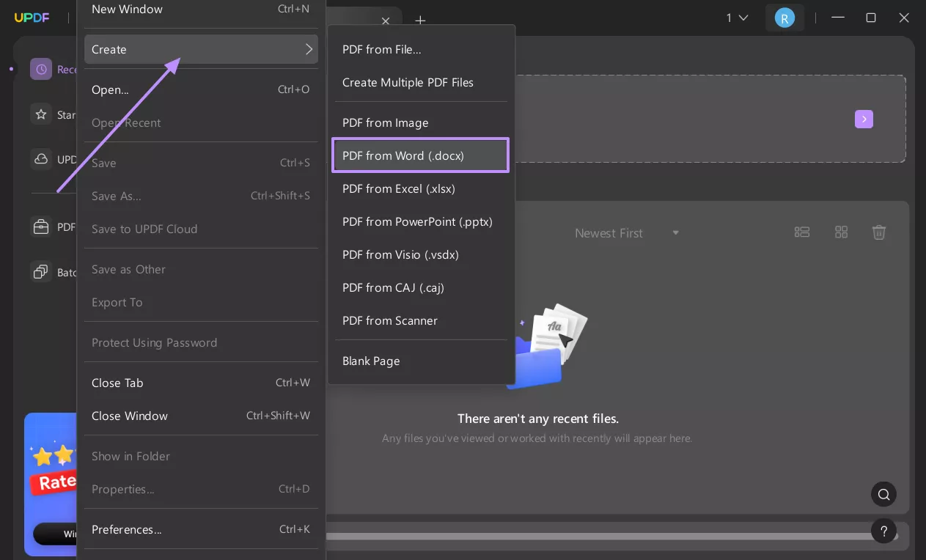This screenshot has width=926, height=560.
Task: Switch recent files to list view
Action: point(801,232)
